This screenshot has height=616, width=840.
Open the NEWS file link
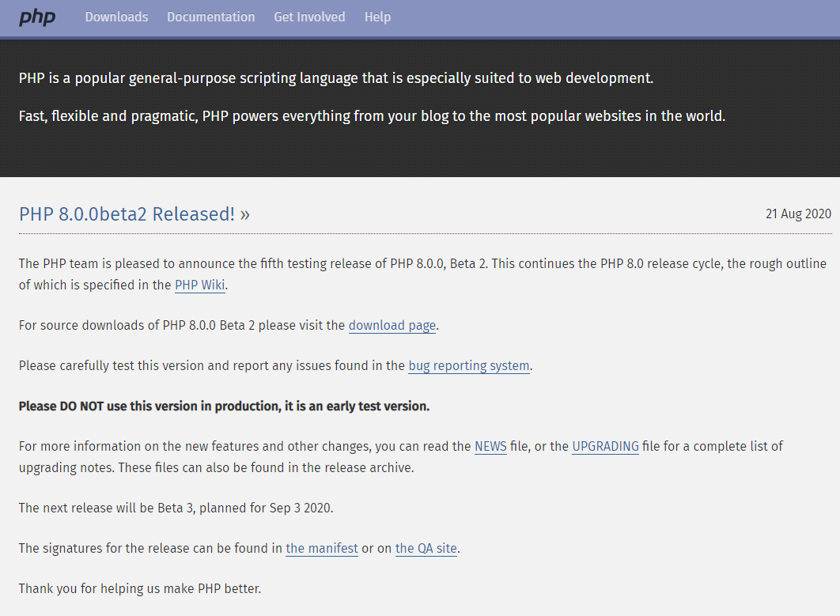tap(490, 446)
